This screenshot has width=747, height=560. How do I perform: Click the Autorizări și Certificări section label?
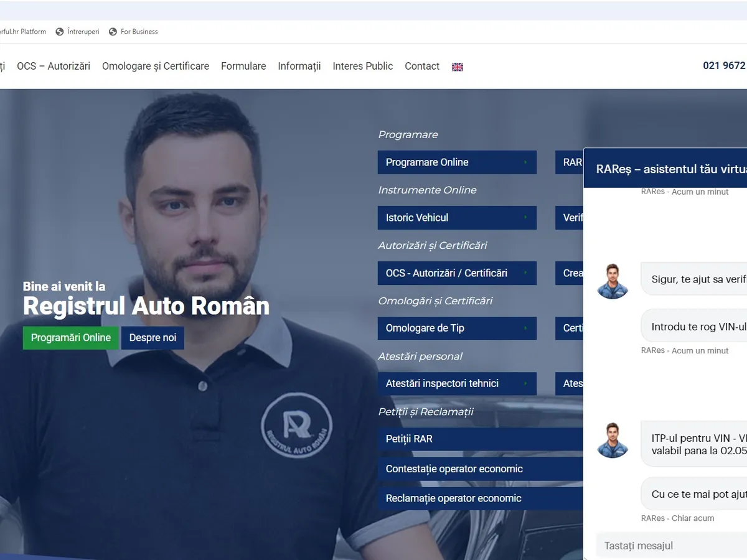tap(433, 246)
